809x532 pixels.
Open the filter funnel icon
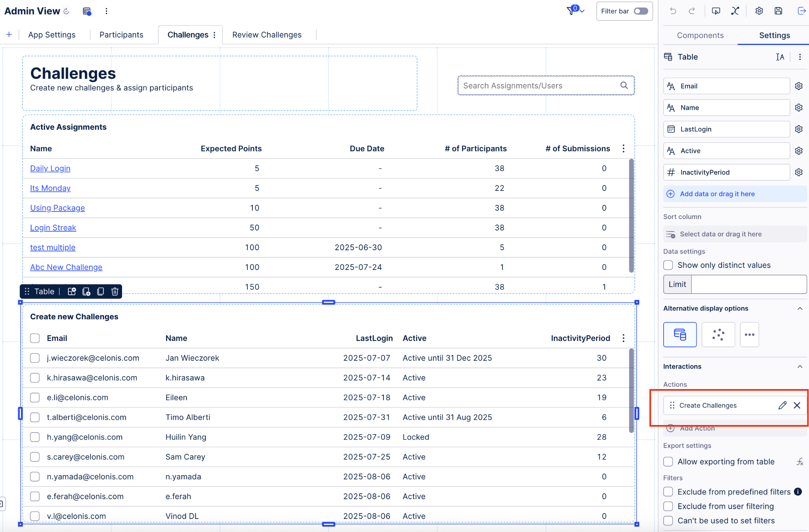tap(571, 11)
